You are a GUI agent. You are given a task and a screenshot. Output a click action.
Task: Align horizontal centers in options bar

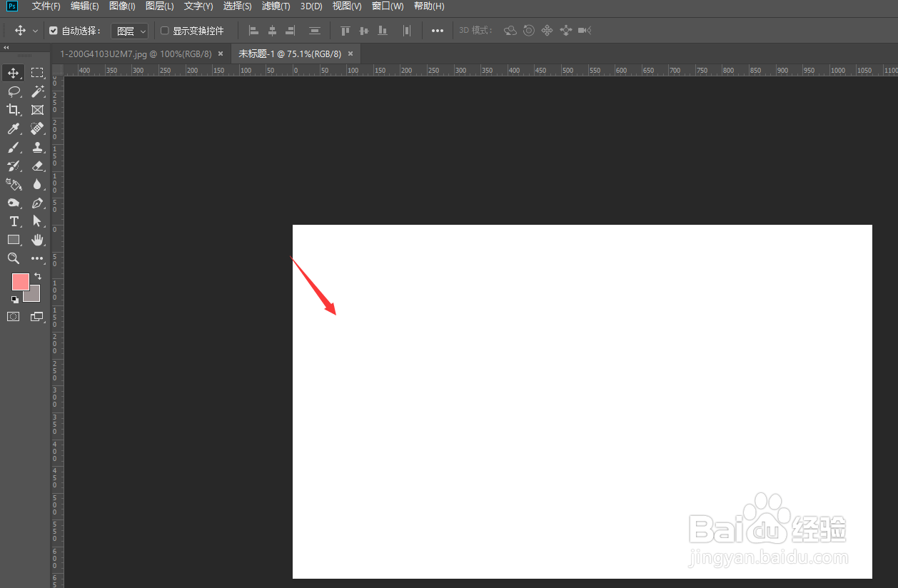[x=272, y=31]
